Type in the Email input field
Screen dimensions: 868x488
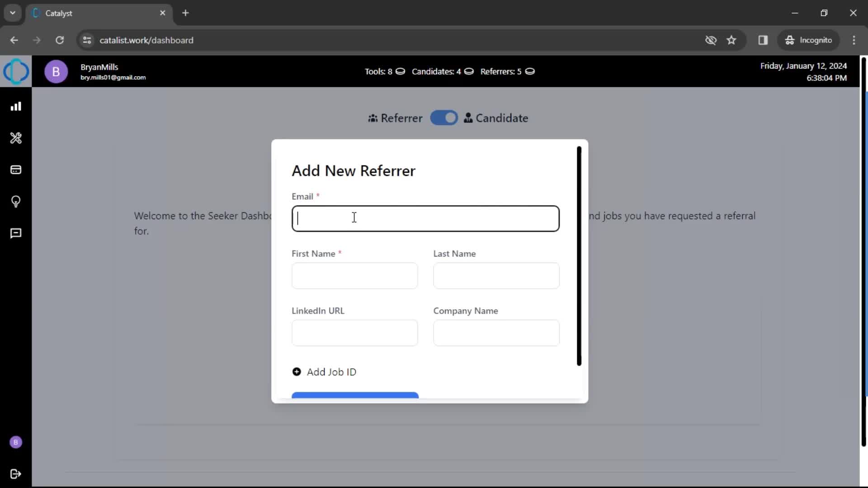(x=426, y=218)
